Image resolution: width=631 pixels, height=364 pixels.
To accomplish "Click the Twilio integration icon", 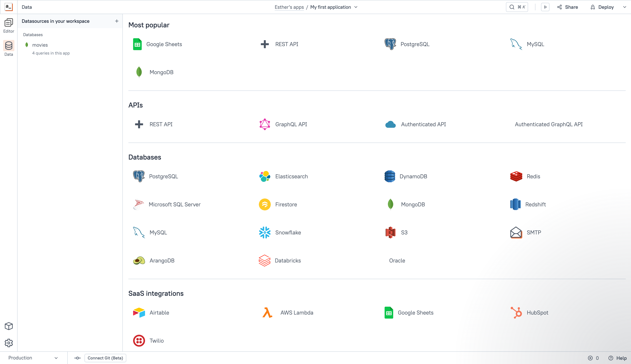I will (139, 341).
